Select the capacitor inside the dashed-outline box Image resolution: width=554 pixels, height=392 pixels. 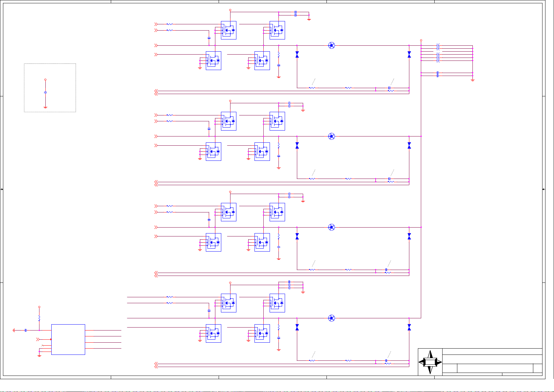(x=45, y=93)
